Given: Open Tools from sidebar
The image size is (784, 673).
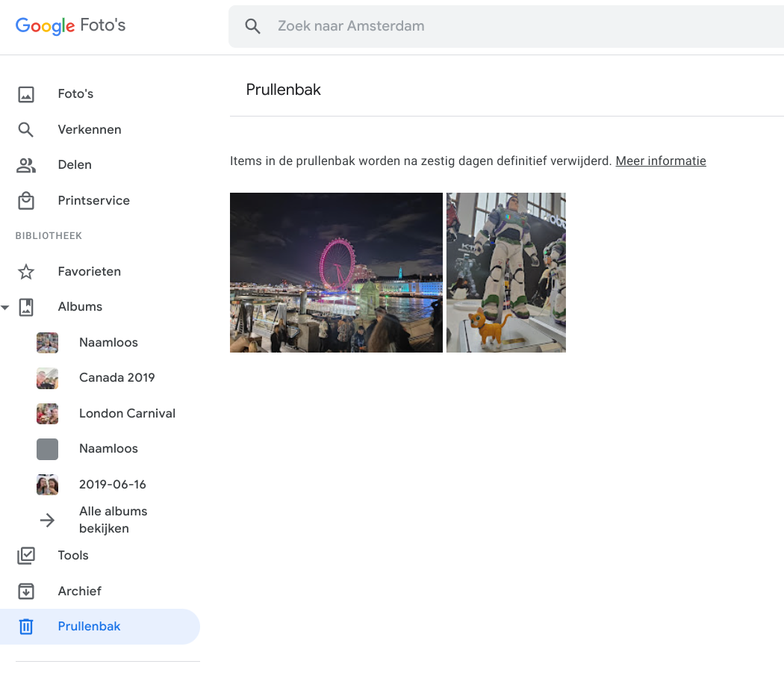Looking at the screenshot, I should (x=73, y=556).
